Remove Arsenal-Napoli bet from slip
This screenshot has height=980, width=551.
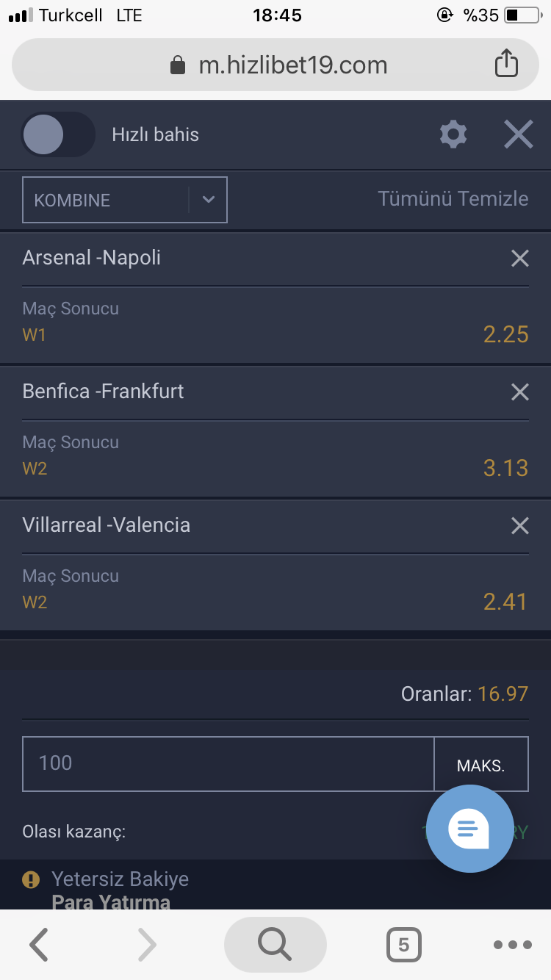click(x=519, y=258)
